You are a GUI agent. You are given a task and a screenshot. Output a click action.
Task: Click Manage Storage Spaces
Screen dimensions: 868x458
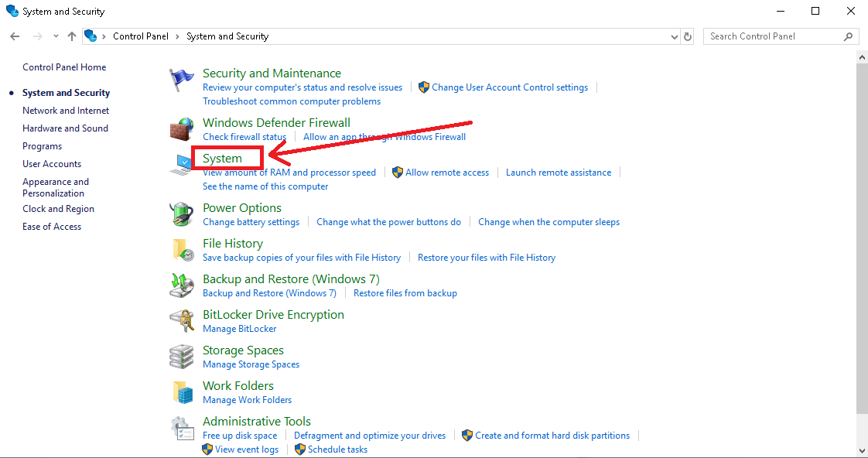(251, 364)
